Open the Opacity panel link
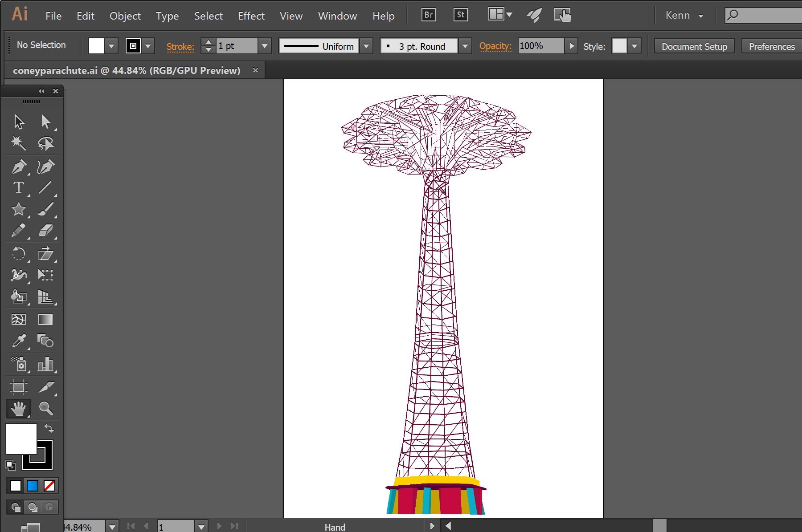The image size is (802, 532). (495, 46)
